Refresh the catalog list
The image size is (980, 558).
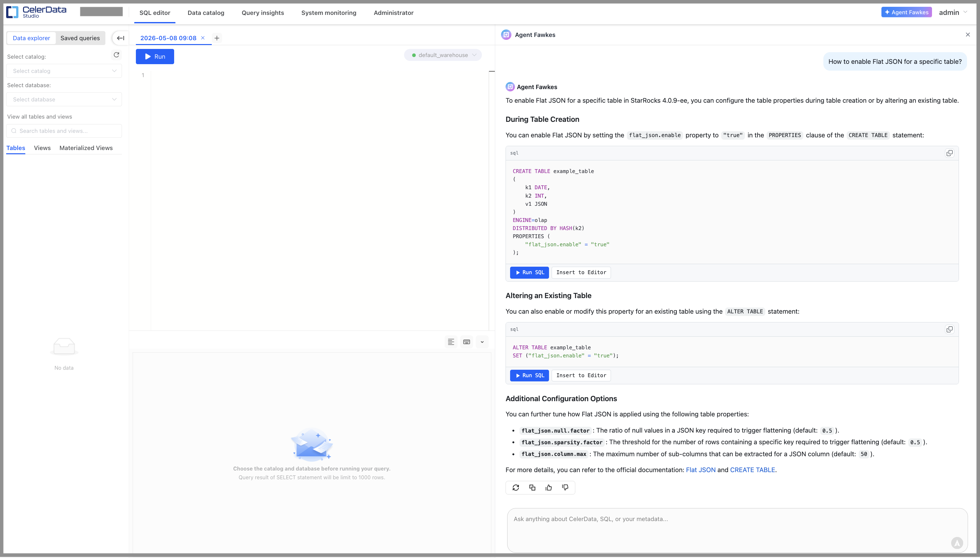tap(116, 55)
